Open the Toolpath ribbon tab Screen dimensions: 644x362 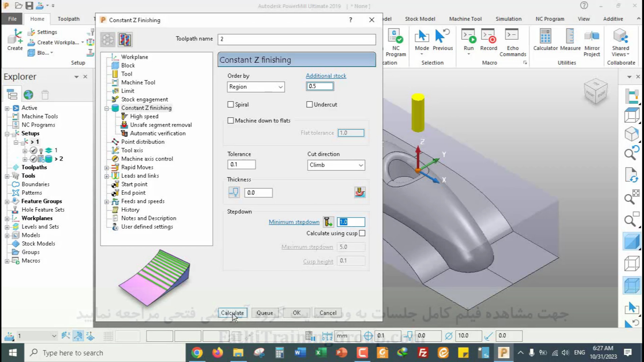click(x=68, y=19)
